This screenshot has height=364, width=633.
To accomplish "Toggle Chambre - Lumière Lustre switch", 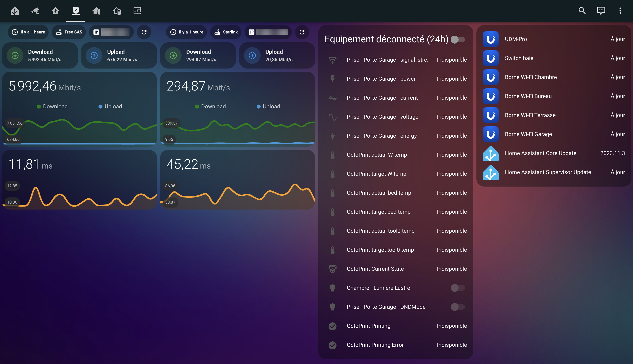I will [x=457, y=288].
